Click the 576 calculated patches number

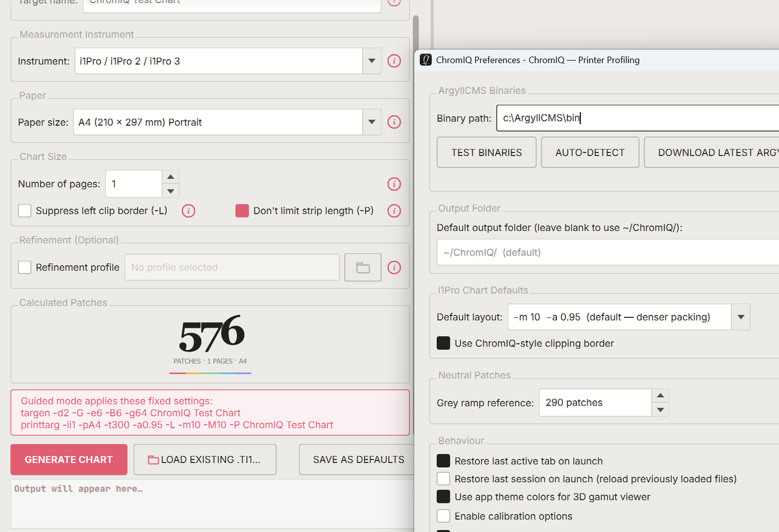pos(212,333)
